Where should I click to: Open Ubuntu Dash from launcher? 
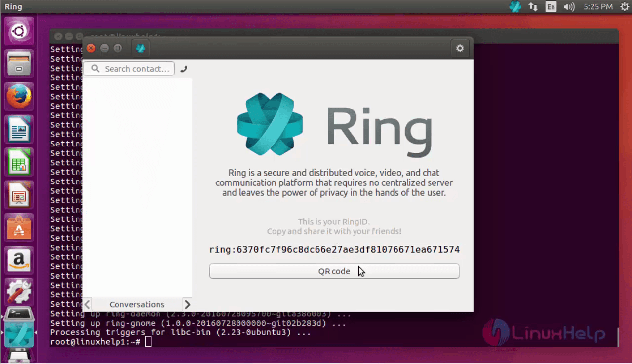coord(19,32)
